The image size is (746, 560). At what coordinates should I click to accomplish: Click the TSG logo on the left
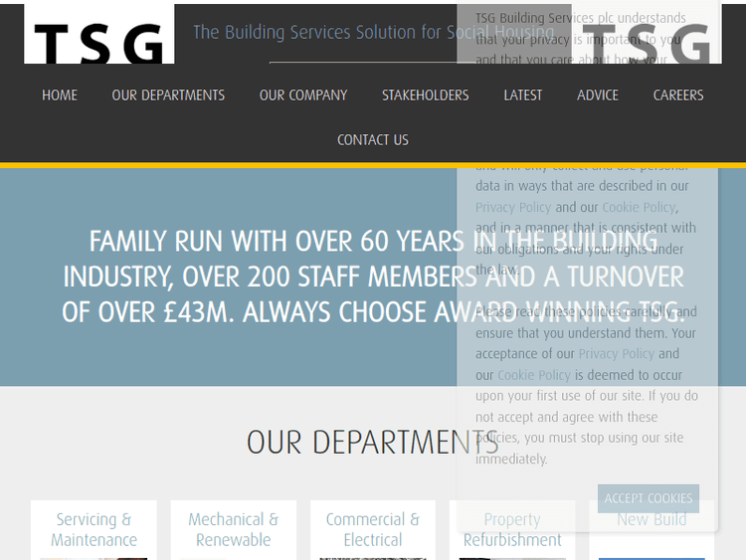tap(98, 34)
